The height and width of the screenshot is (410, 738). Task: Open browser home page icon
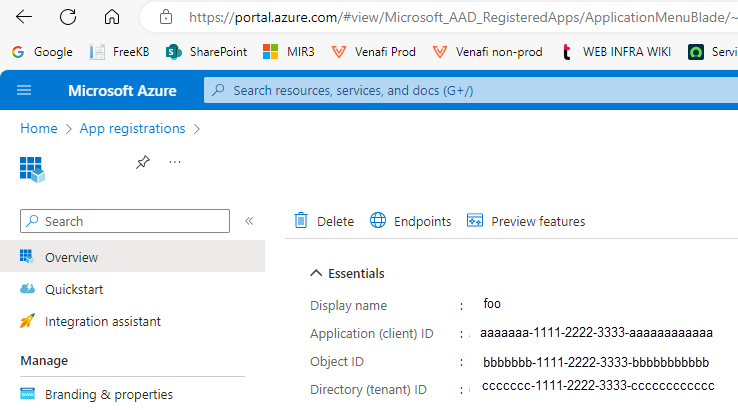pyautogui.click(x=112, y=17)
